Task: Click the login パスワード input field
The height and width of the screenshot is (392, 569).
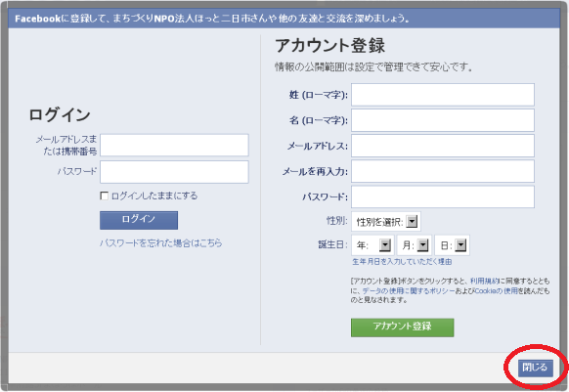Action: click(174, 172)
